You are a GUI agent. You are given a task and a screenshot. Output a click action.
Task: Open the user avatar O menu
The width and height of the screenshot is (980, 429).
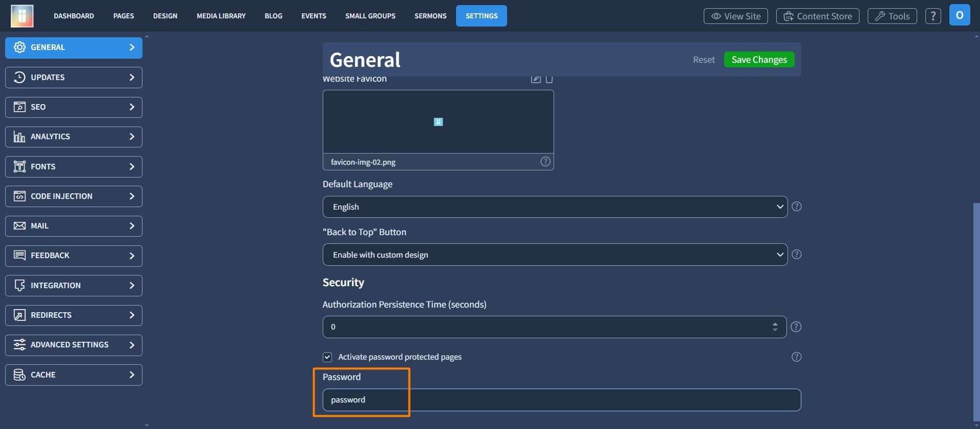click(960, 15)
